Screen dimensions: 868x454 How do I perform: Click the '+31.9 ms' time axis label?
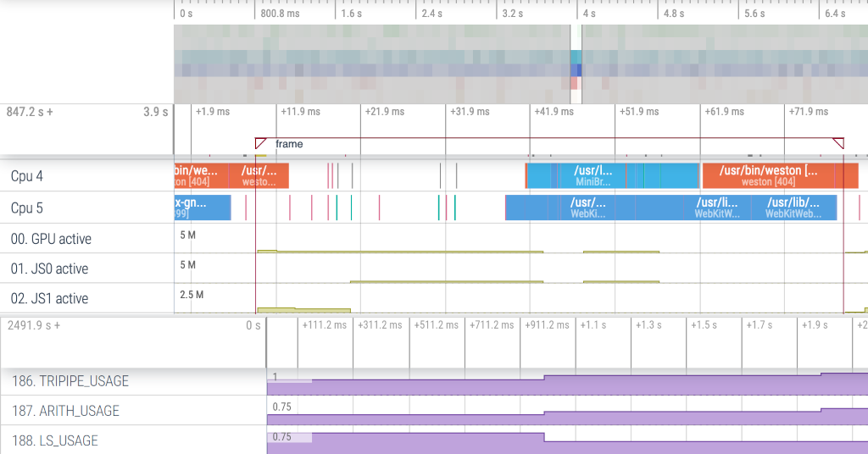click(470, 112)
